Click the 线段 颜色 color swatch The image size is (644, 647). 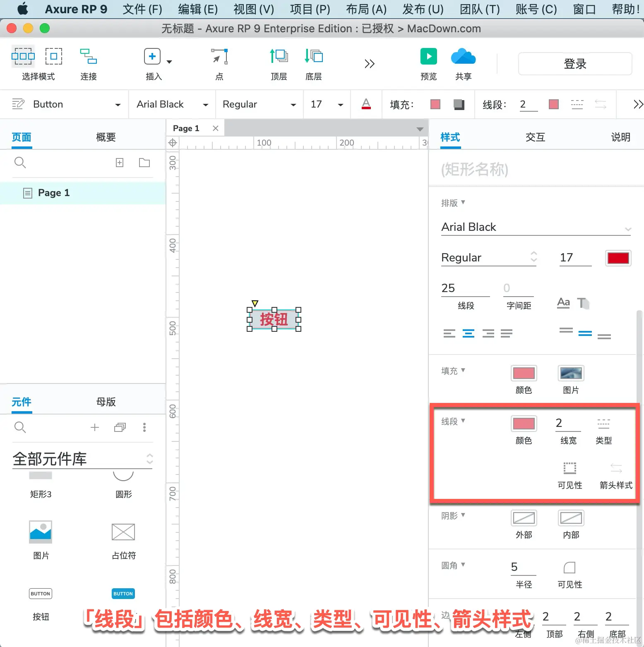524,424
